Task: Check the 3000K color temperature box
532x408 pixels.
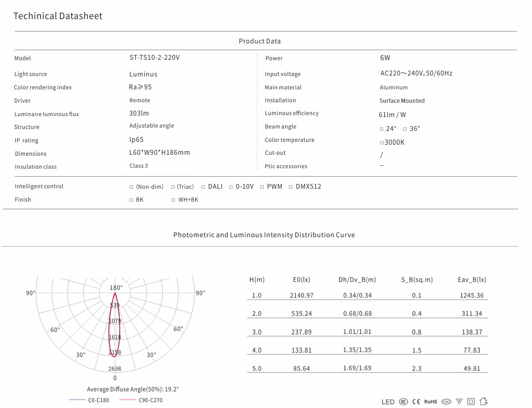Action: click(x=382, y=143)
